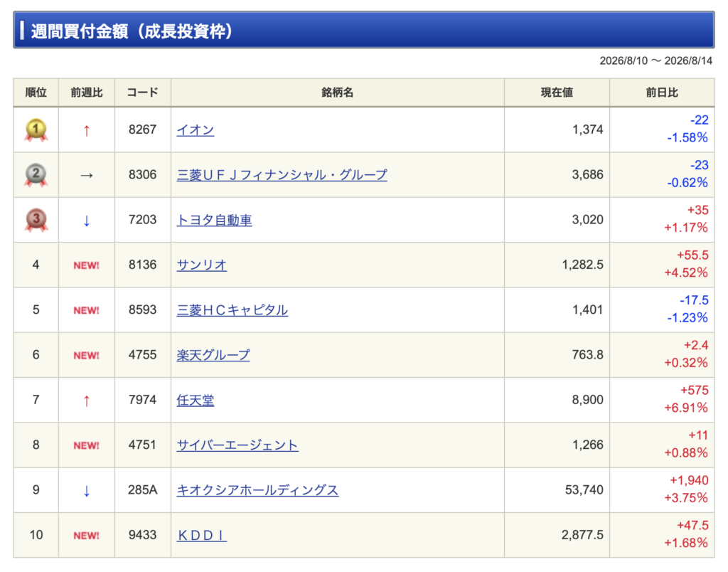Screen dimensions: 728x572
Task: Click the NEW! badge in 楽天グループ row
Action: tap(86, 356)
